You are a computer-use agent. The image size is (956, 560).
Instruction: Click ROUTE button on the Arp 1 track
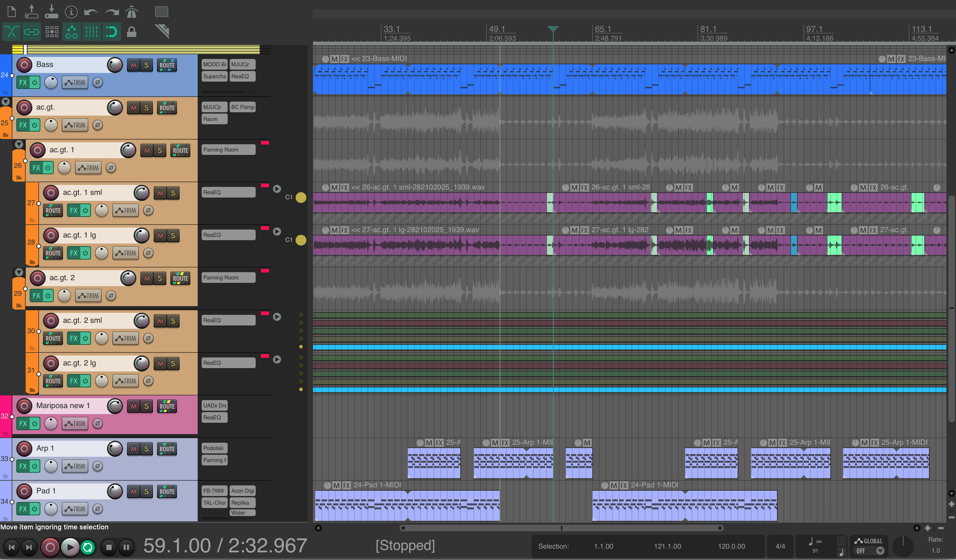point(167,449)
